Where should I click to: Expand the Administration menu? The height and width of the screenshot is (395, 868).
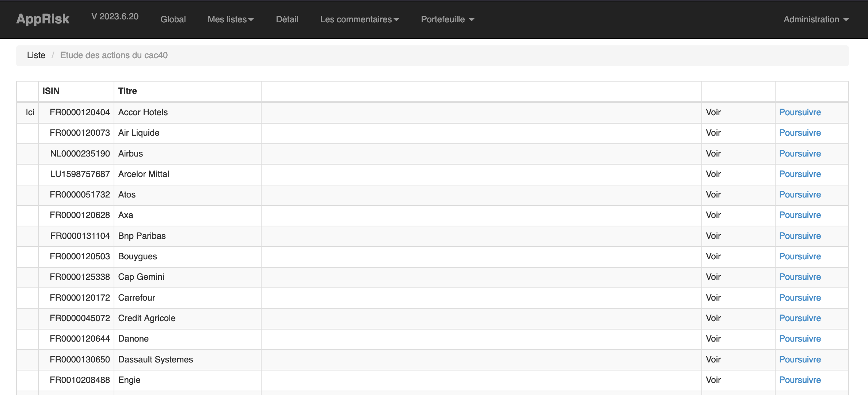point(815,19)
